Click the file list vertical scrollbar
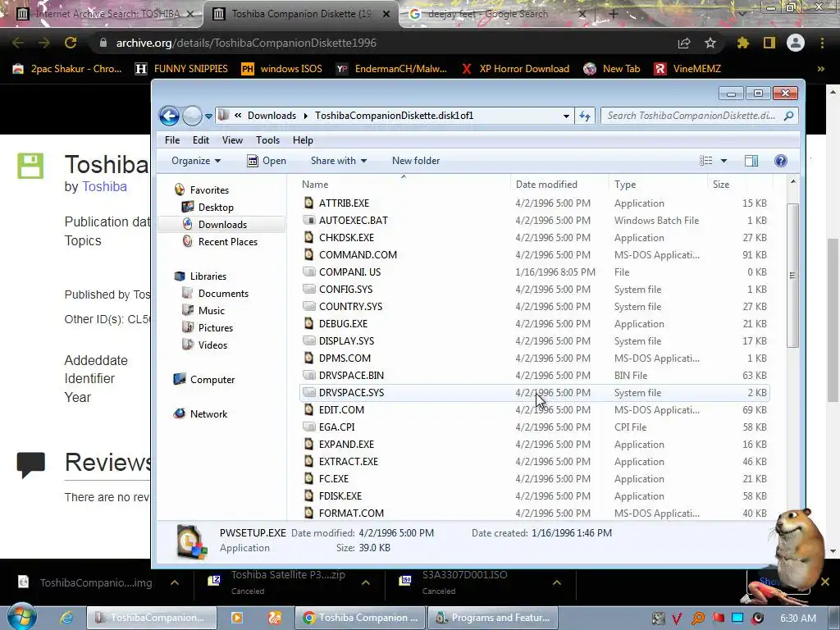 (793, 276)
